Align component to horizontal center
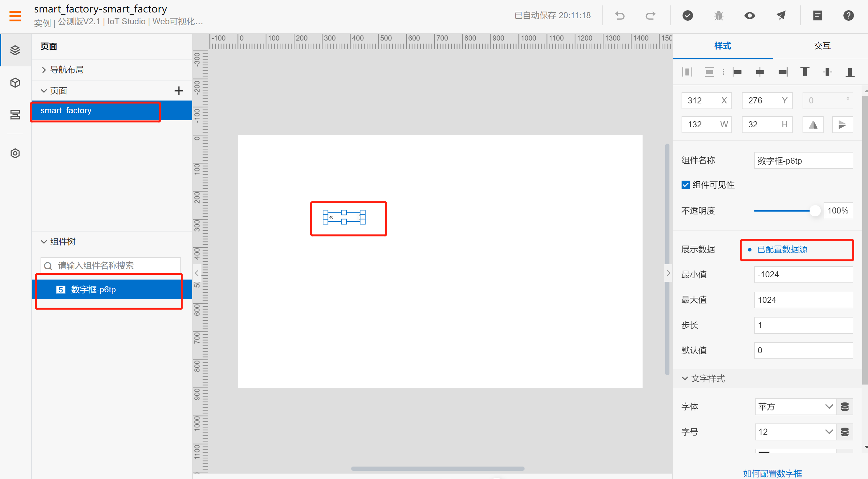The height and width of the screenshot is (479, 868). (x=760, y=72)
